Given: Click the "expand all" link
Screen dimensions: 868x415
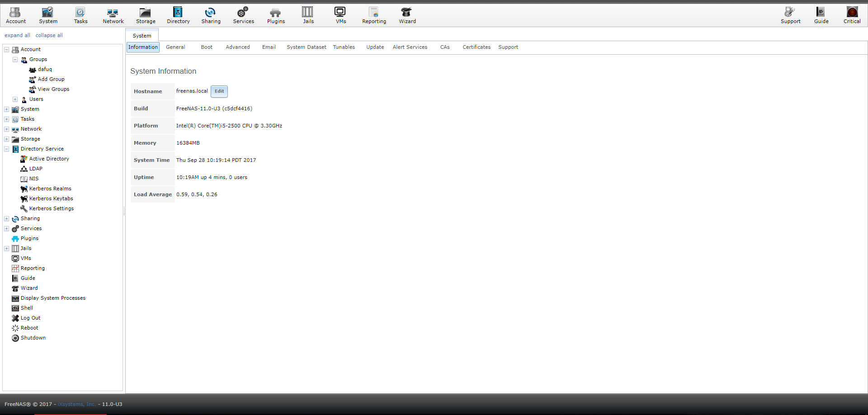Looking at the screenshot, I should click(17, 35).
